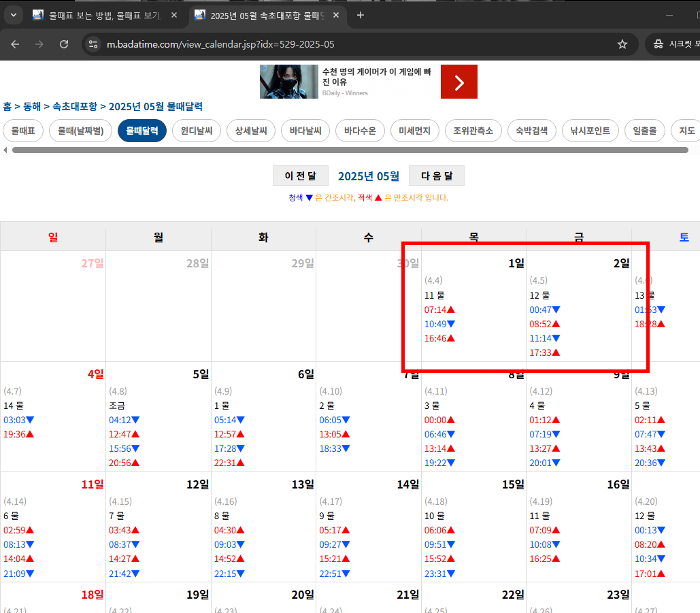Viewport: 700px width, 613px height.
Task: Select the 물때(날짜별) menu pill
Action: [80, 131]
